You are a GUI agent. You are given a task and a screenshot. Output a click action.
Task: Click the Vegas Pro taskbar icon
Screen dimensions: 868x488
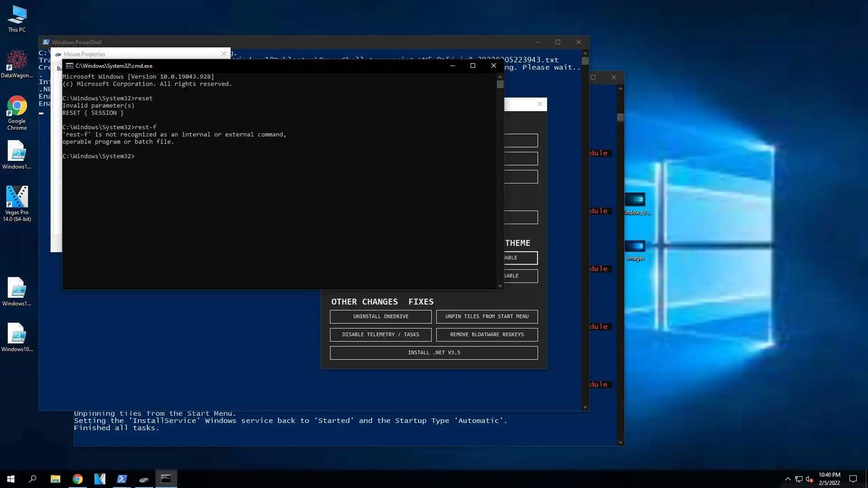[99, 479]
